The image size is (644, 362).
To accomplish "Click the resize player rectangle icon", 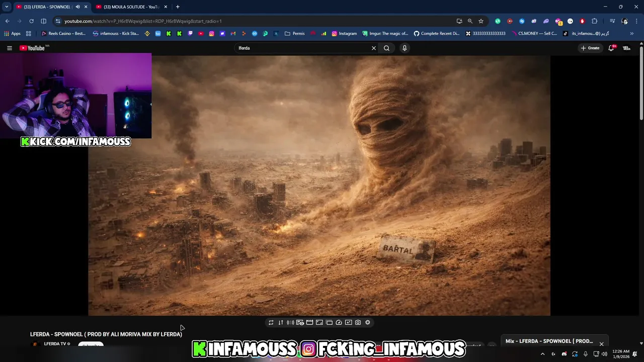I will (x=319, y=322).
